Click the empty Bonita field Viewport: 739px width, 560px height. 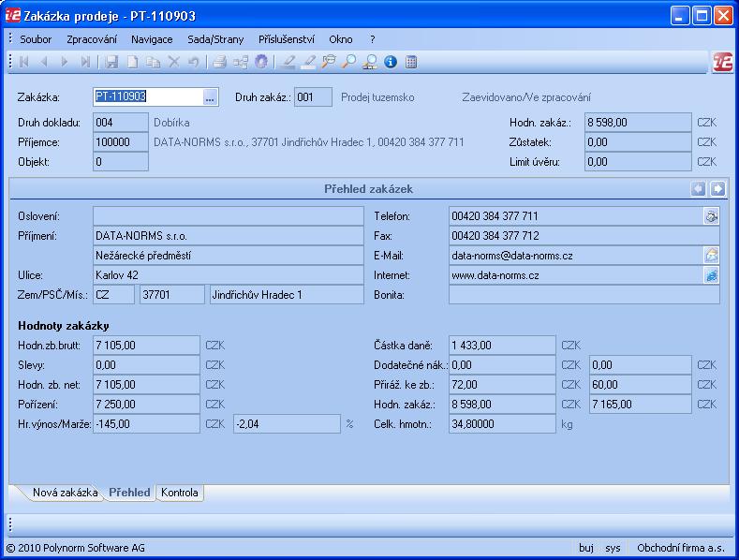coord(584,295)
